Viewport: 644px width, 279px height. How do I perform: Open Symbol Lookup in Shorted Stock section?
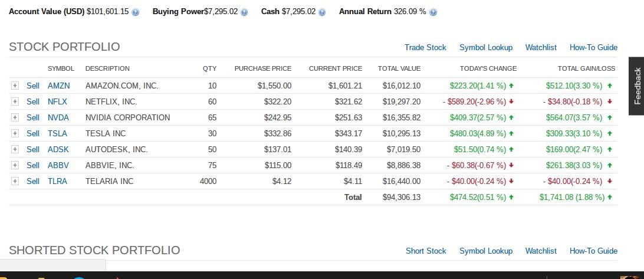point(486,251)
